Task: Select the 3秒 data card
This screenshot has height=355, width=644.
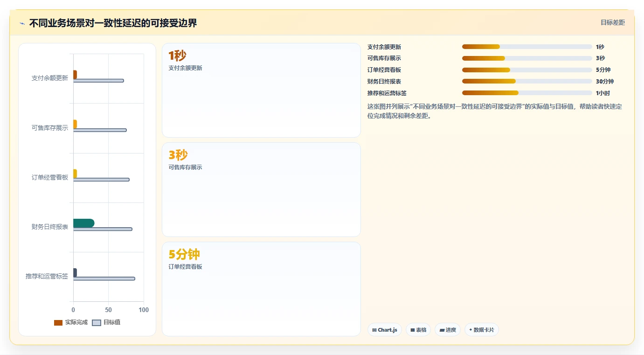Action: pyautogui.click(x=261, y=190)
